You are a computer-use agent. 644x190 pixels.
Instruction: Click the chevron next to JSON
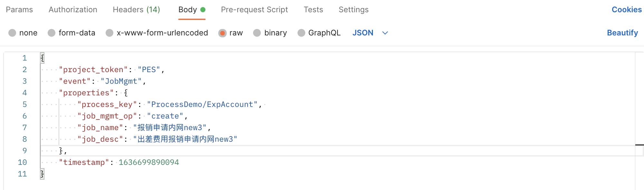point(385,33)
